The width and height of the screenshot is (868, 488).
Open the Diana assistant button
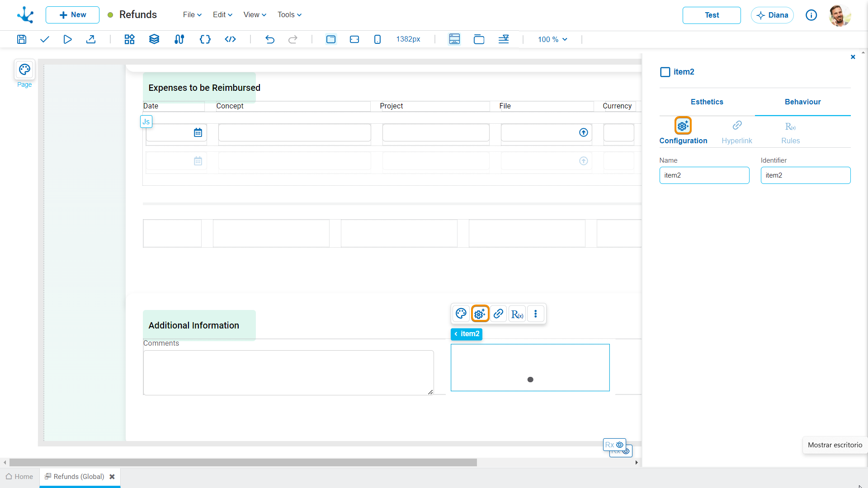pos(772,15)
